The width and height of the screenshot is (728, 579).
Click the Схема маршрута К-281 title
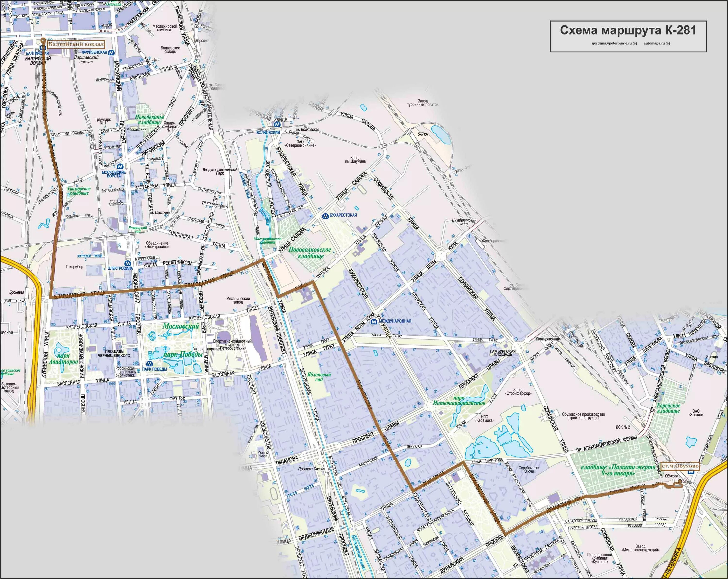pos(628,30)
